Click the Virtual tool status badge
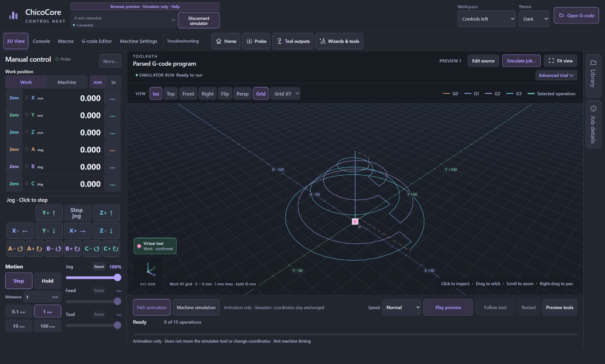605x364 pixels. coord(155,246)
